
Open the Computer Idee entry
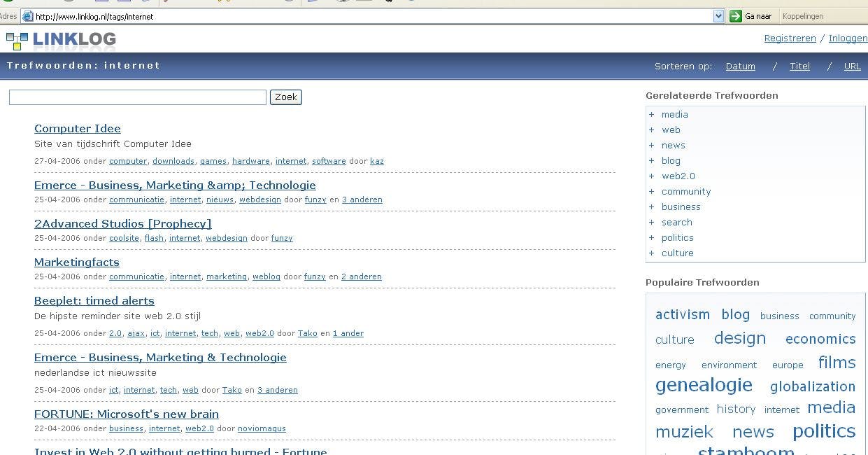pos(77,128)
